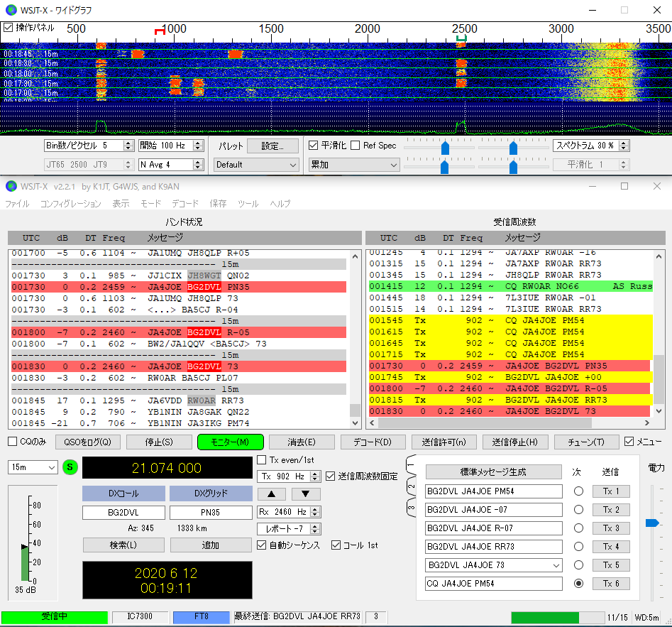Screen dimensions: 672x627
Task: Open the mode menu in menu bar
Action: click(151, 204)
